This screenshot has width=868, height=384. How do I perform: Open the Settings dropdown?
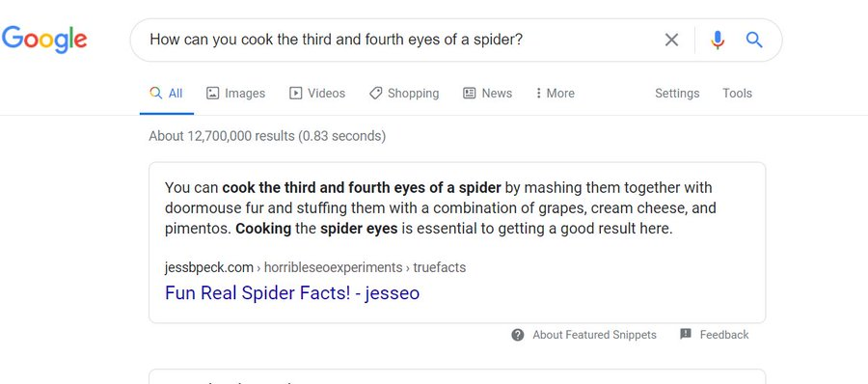coord(677,93)
